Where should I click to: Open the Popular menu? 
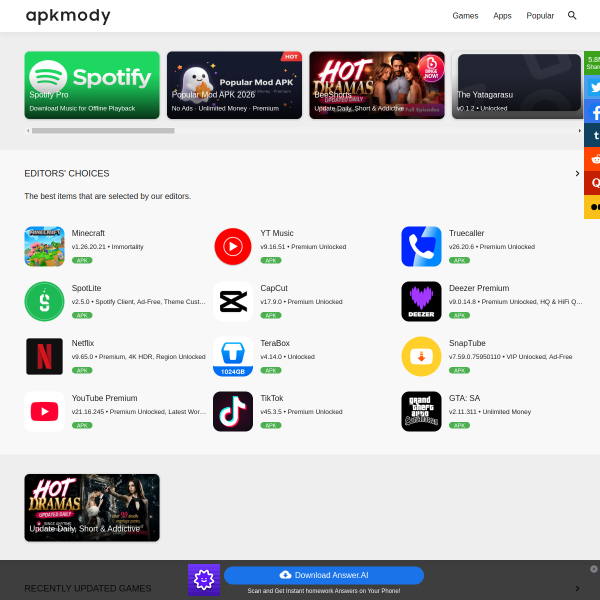tap(540, 16)
